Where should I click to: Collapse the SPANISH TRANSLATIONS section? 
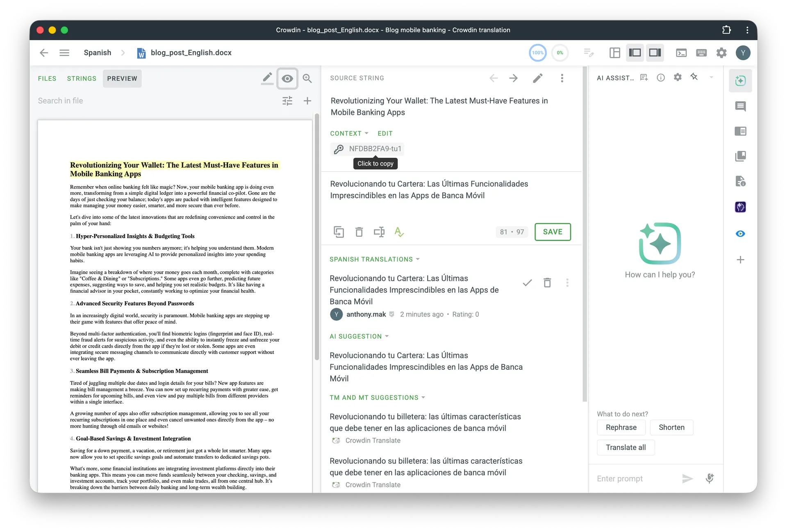[x=374, y=259]
